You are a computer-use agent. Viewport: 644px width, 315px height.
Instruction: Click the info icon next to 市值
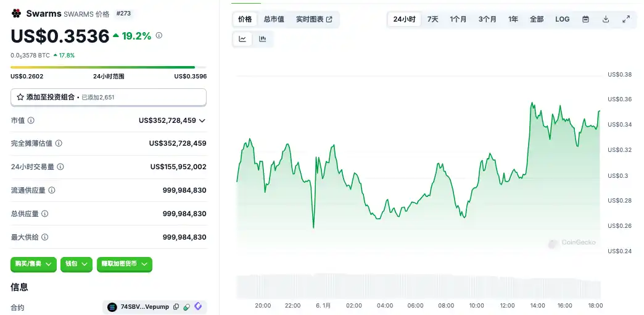(31, 120)
